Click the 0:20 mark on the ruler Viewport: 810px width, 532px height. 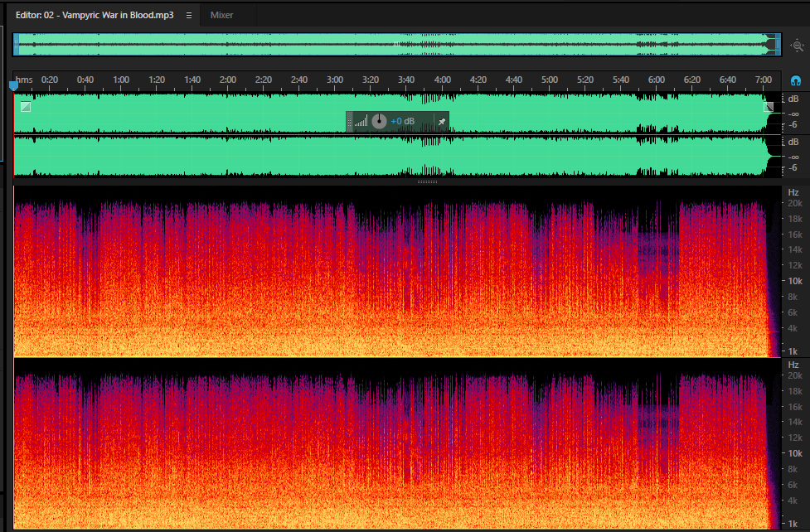[50, 80]
